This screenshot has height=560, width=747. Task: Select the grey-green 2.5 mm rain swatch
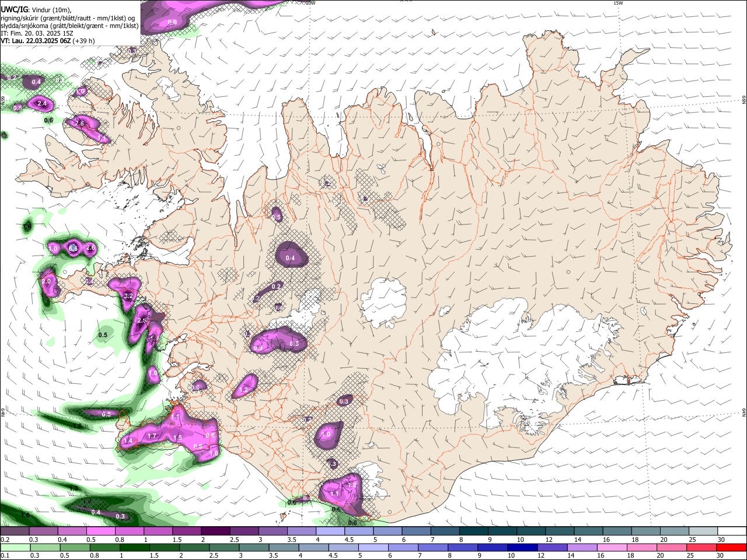pos(224,548)
